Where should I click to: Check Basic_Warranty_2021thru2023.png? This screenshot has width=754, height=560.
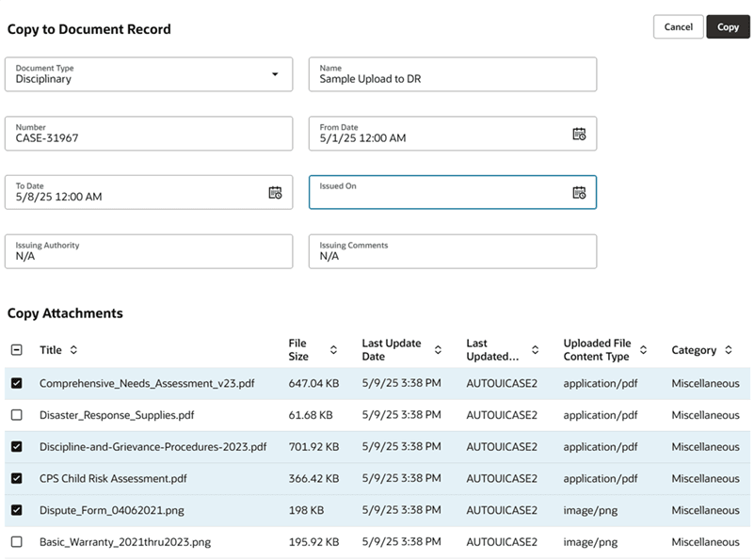click(15, 542)
